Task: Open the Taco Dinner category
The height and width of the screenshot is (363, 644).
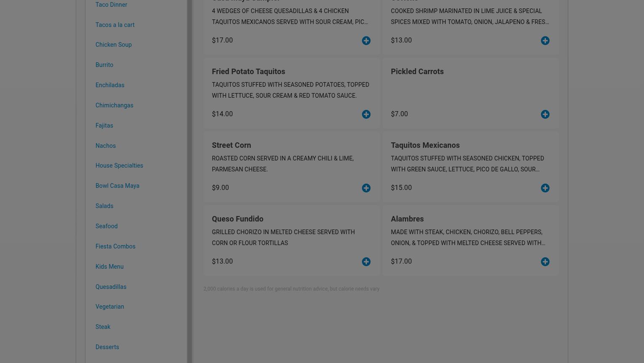Action: tap(111, 5)
